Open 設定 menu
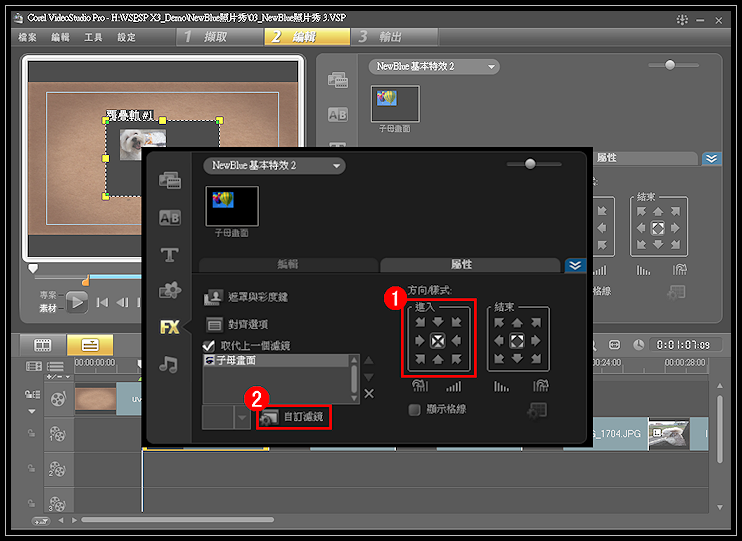Viewport: 742px width, 541px height. click(126, 37)
